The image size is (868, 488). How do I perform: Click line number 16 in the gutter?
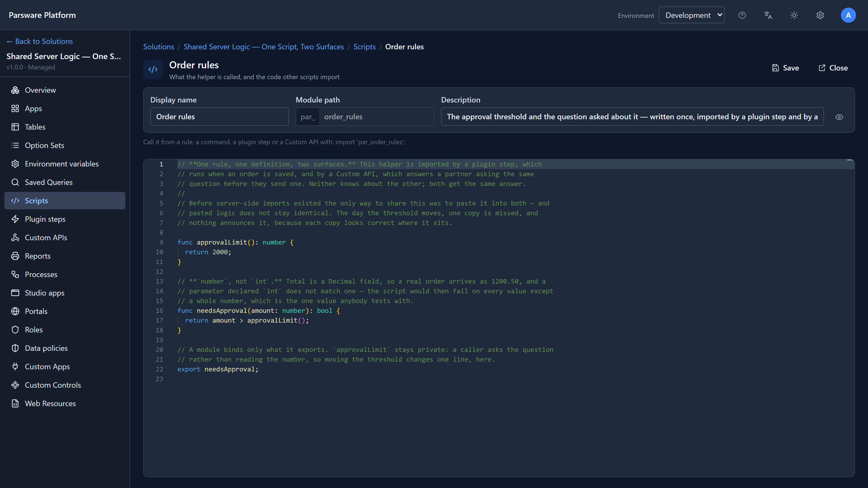[x=159, y=310]
